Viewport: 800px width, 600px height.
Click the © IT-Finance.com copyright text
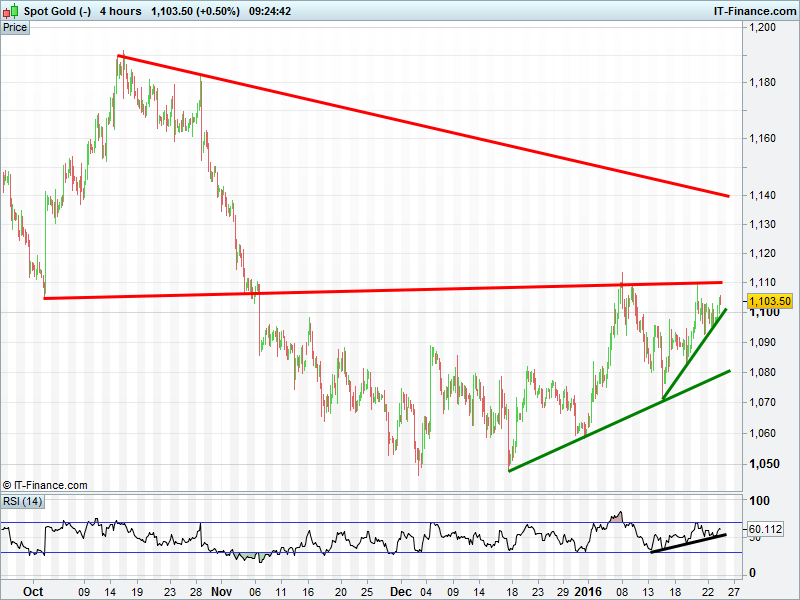point(46,485)
